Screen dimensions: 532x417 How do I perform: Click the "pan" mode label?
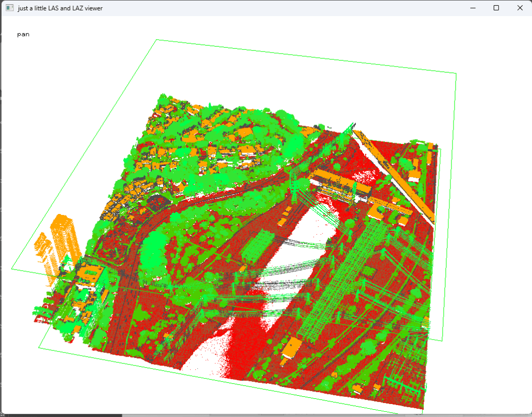tap(23, 34)
